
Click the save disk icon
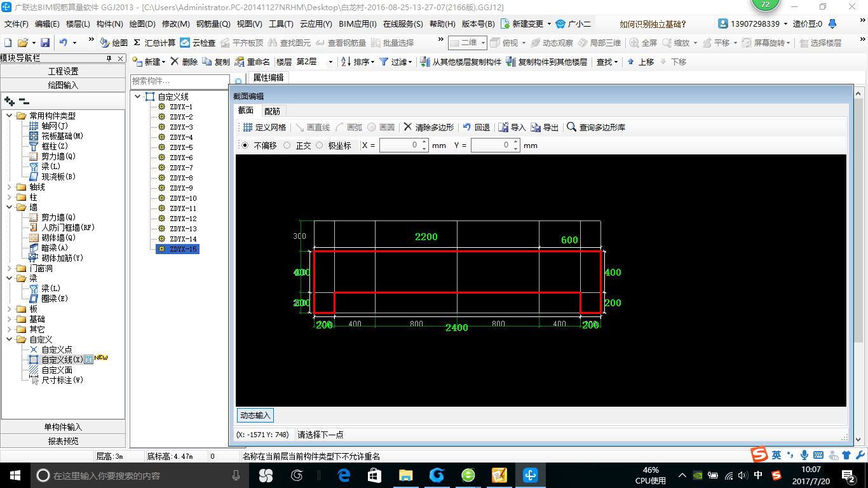coord(45,43)
